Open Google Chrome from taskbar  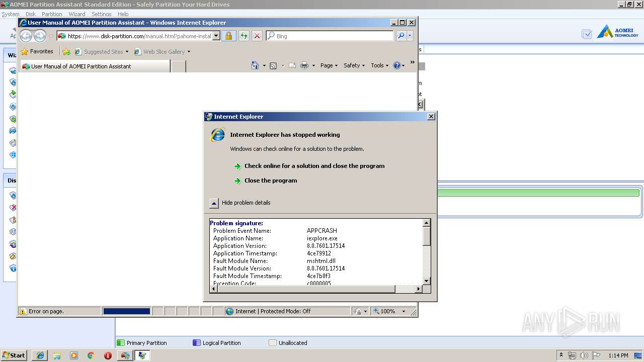pyautogui.click(x=91, y=355)
